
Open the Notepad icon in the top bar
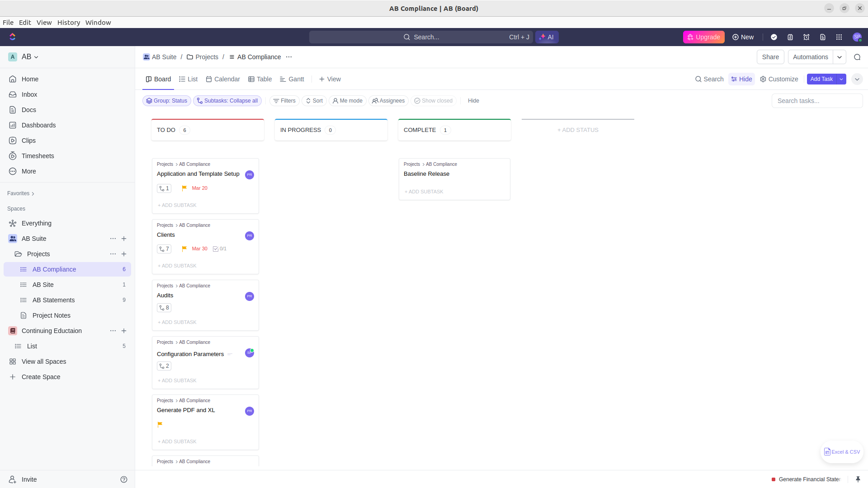(790, 37)
